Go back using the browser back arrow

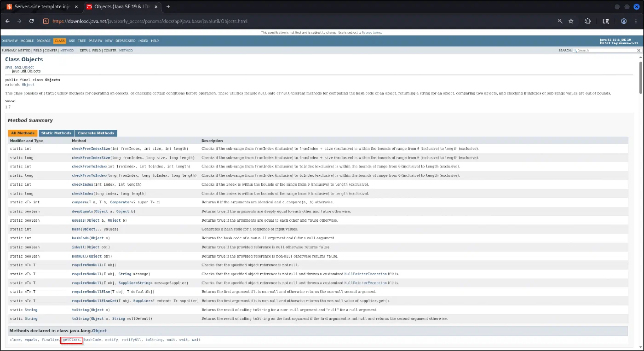coord(7,21)
